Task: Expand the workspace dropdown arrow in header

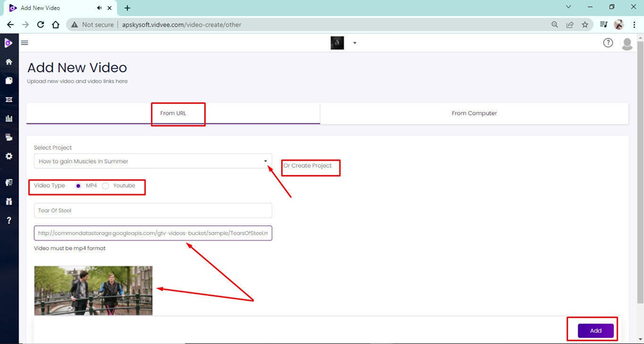Action: pyautogui.click(x=355, y=43)
